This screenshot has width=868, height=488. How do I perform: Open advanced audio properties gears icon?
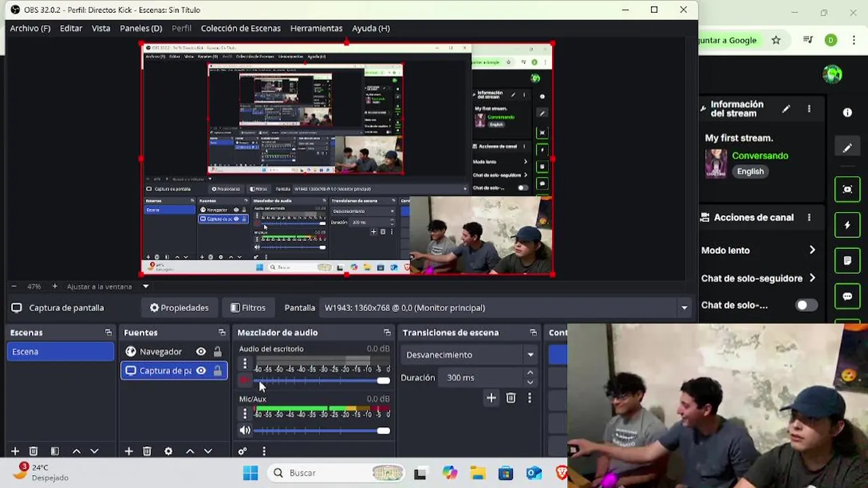point(243,451)
